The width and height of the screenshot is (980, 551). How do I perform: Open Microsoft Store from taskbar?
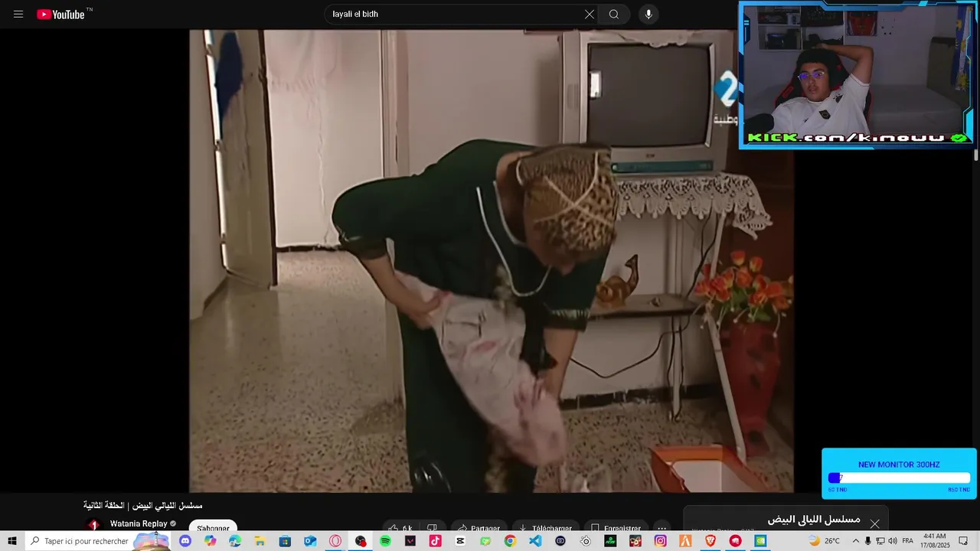[285, 541]
